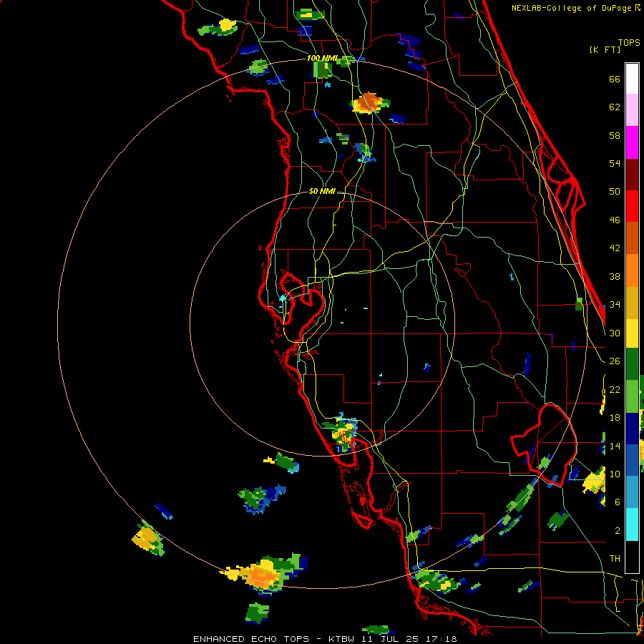Click the "100 NMI" range ring label
The width and height of the screenshot is (644, 644).
point(321,59)
